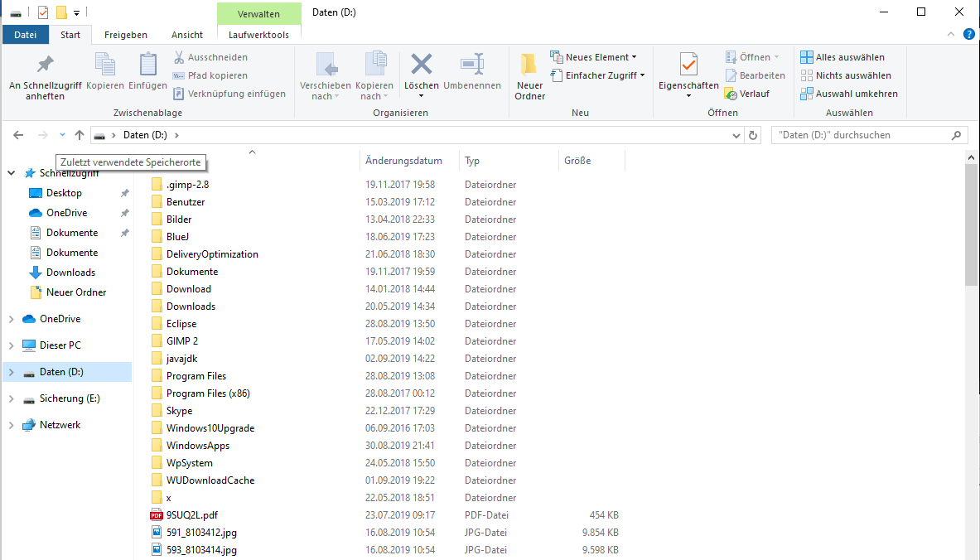The image size is (980, 560).
Task: Click Pfad kopieren in ribbon
Action: pyautogui.click(x=210, y=75)
